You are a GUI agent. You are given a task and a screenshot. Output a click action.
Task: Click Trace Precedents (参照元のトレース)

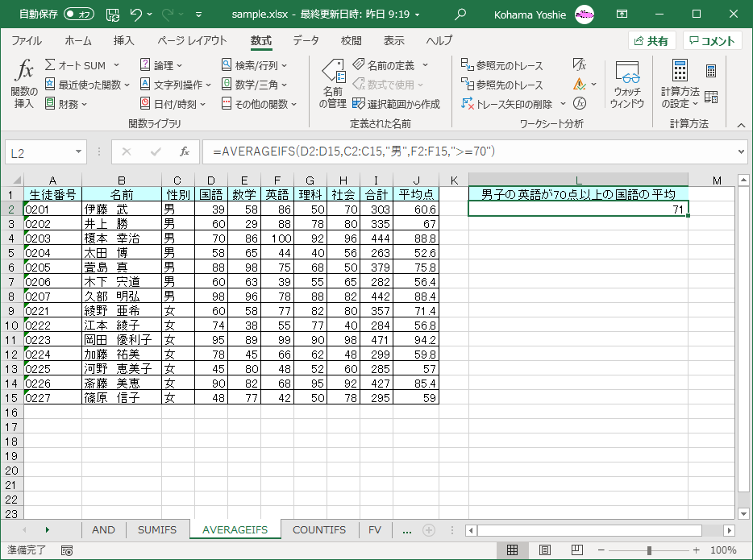[501, 65]
